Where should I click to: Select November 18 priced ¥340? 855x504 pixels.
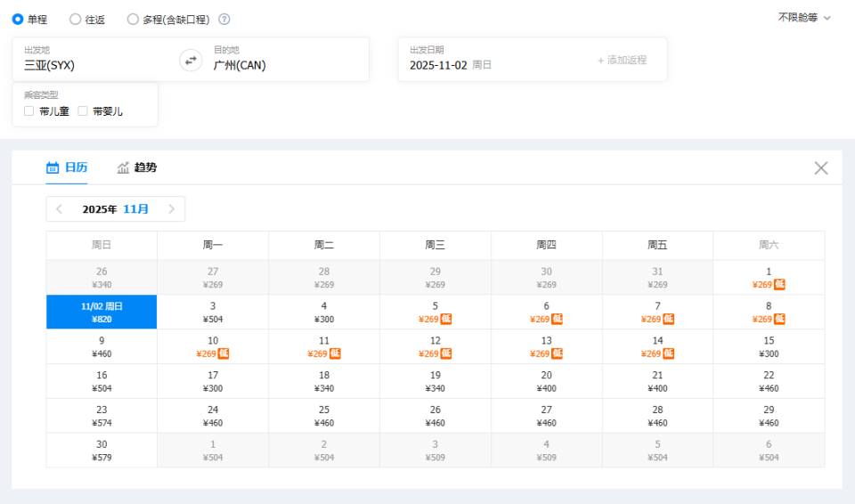click(324, 381)
